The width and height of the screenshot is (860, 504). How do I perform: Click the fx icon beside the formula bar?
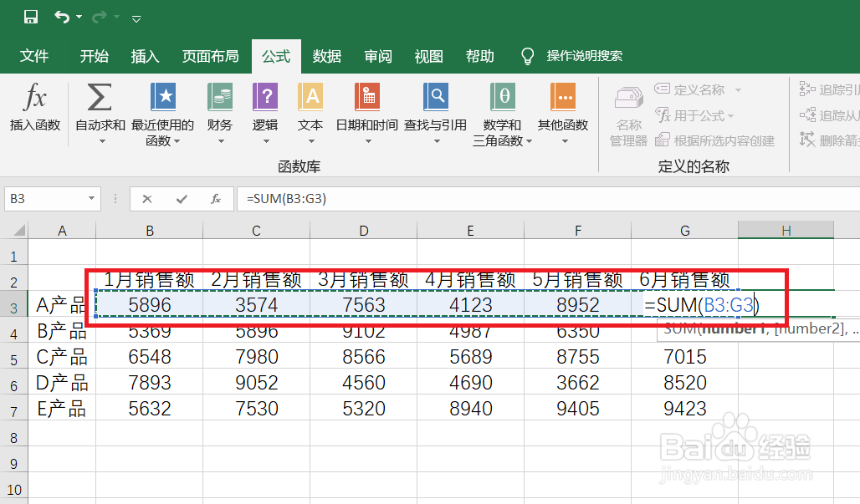216,199
